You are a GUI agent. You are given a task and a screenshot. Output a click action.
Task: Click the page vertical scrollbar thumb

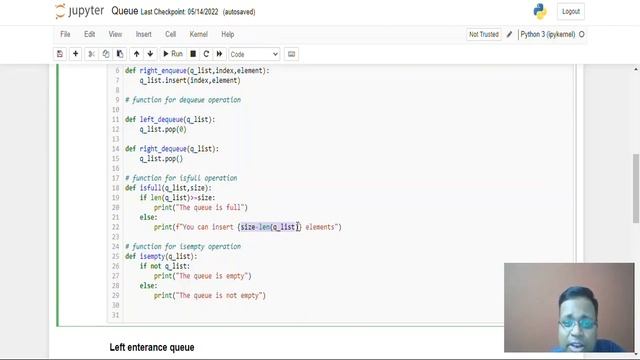[636, 189]
